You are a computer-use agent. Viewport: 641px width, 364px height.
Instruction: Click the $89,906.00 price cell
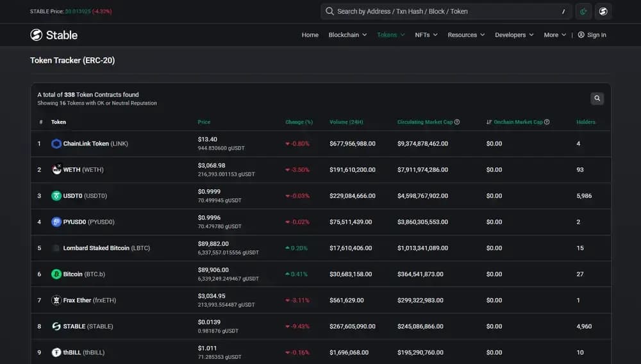tap(213, 270)
